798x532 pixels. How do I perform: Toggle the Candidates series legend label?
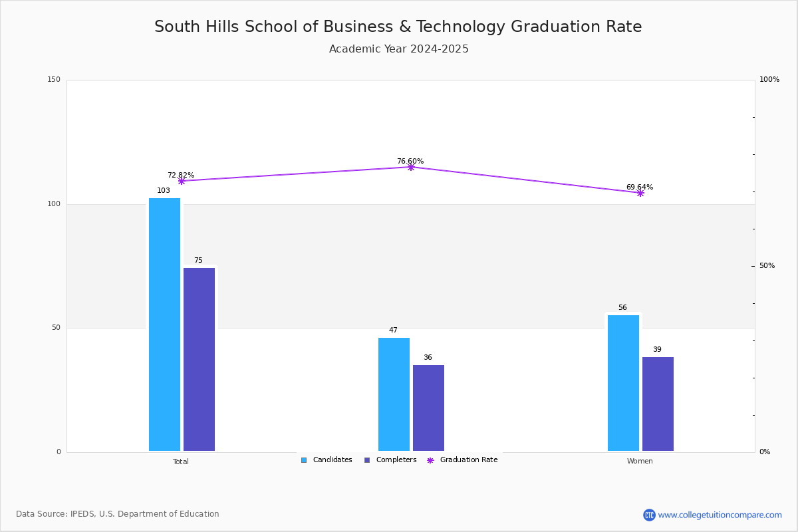pos(332,460)
